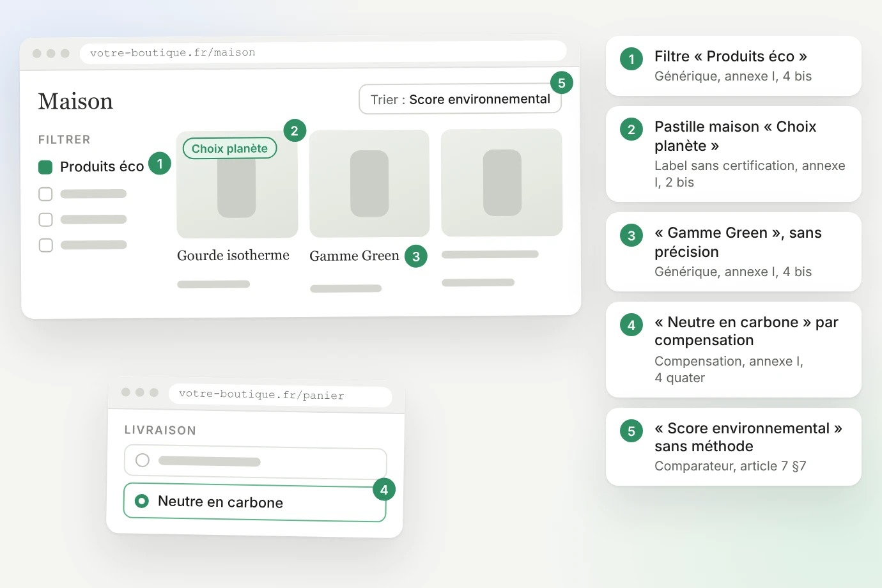The height and width of the screenshot is (588, 882).
Task: Open the Trier : Score environnemental dropdown
Action: [x=460, y=99]
